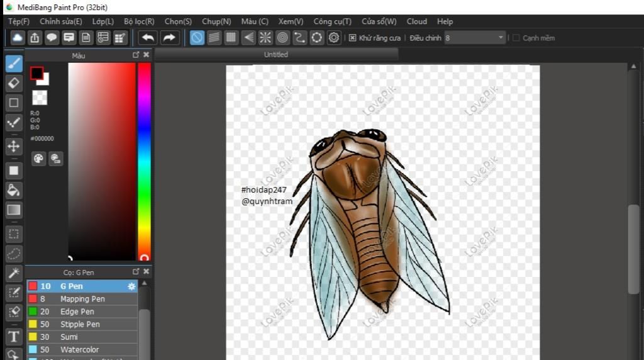Screen dimensions: 644x360
Task: Open the color palette icon button
Action: pos(38,159)
